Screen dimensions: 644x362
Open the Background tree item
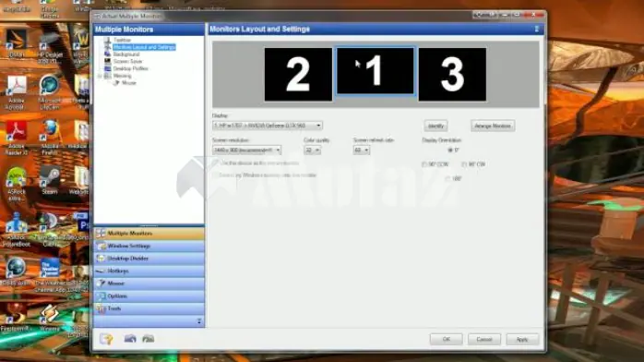126,54
